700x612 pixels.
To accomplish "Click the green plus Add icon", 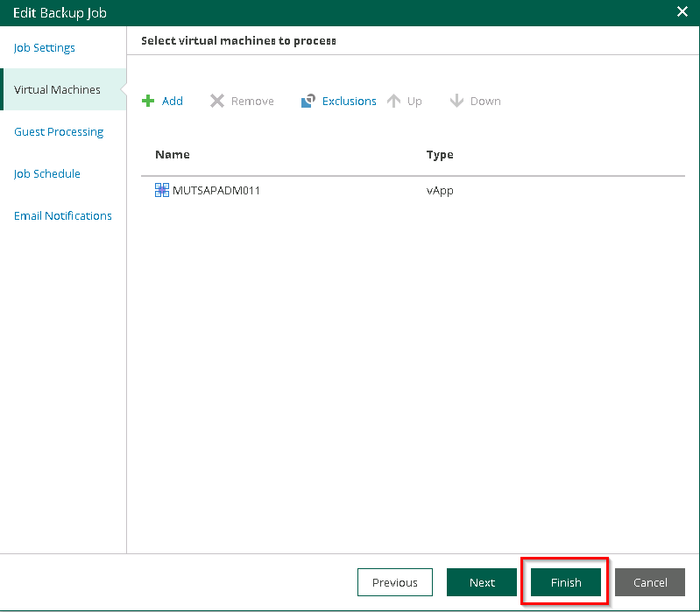I will coord(148,102).
